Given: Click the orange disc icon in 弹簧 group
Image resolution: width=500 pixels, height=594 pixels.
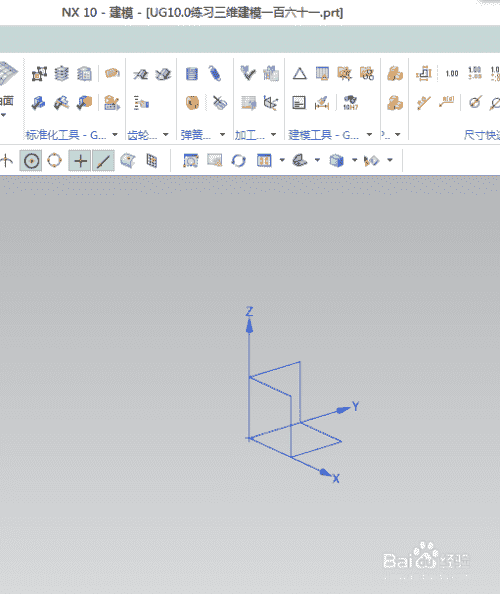Looking at the screenshot, I should [192, 103].
